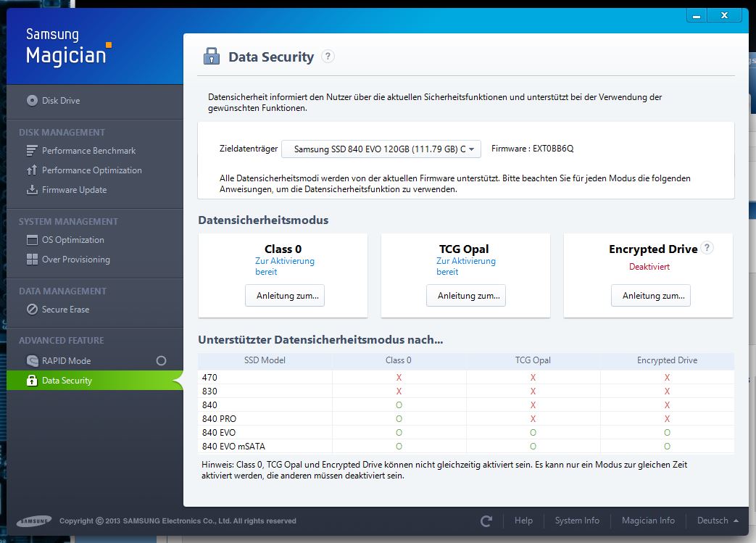
Task: Click the padlock icon beside Data Security heading
Action: coord(211,56)
